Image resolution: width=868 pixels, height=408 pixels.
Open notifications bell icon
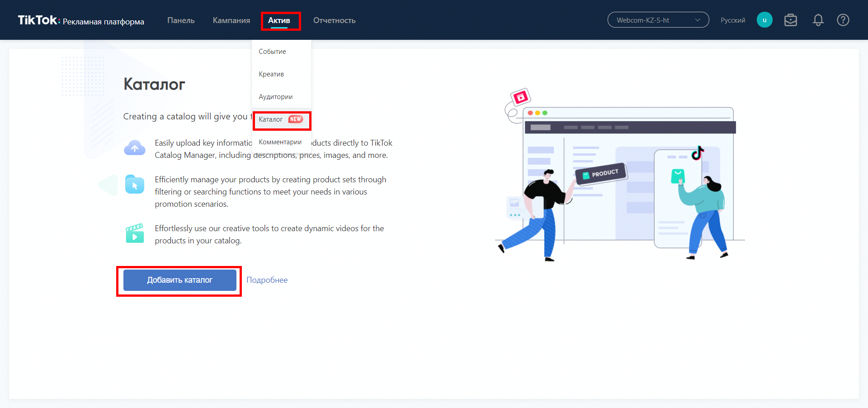point(818,20)
